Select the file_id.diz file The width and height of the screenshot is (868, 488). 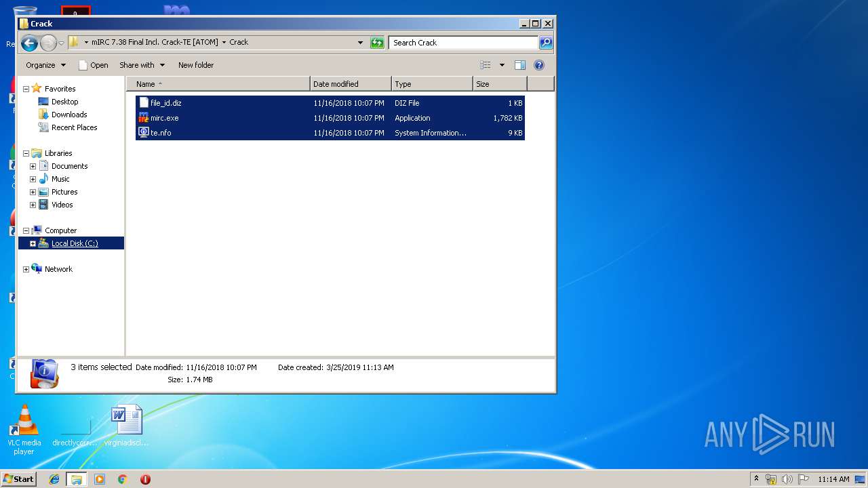[x=330, y=103]
